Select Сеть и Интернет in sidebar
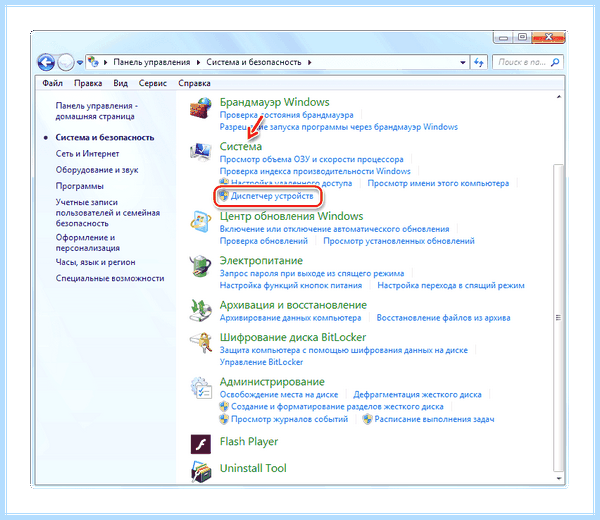The width and height of the screenshot is (600, 520). pyautogui.click(x=87, y=153)
